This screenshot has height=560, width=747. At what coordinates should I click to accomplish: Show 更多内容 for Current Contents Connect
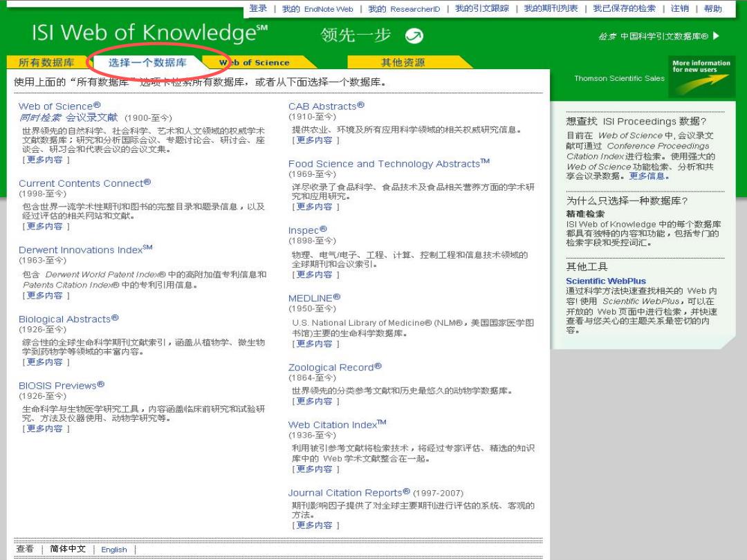(x=45, y=226)
